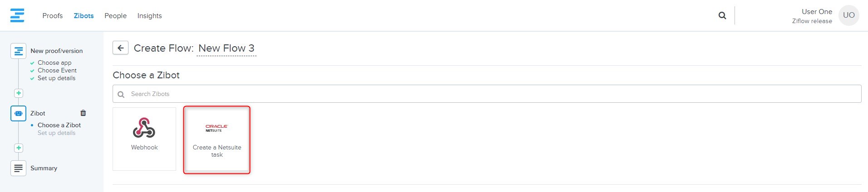The image size is (868, 192).
Task: Select the New proof/version step icon
Action: (18, 51)
